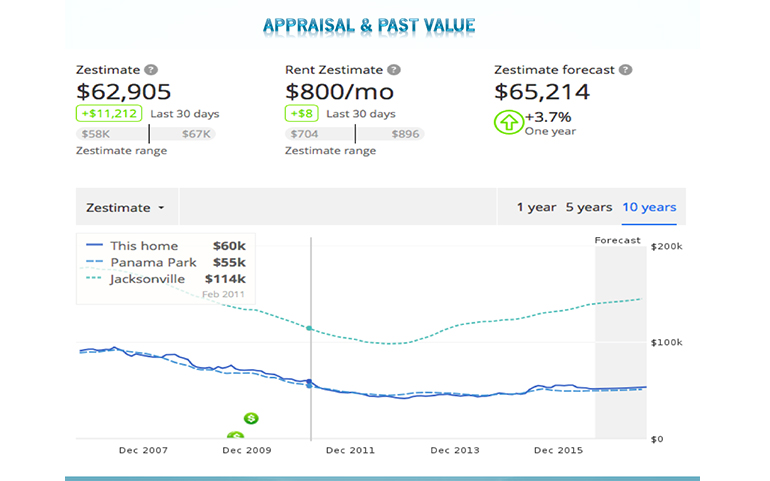The width and height of the screenshot is (770, 481).
Task: Click the Jacksonville data point on the chart
Action: [x=310, y=328]
